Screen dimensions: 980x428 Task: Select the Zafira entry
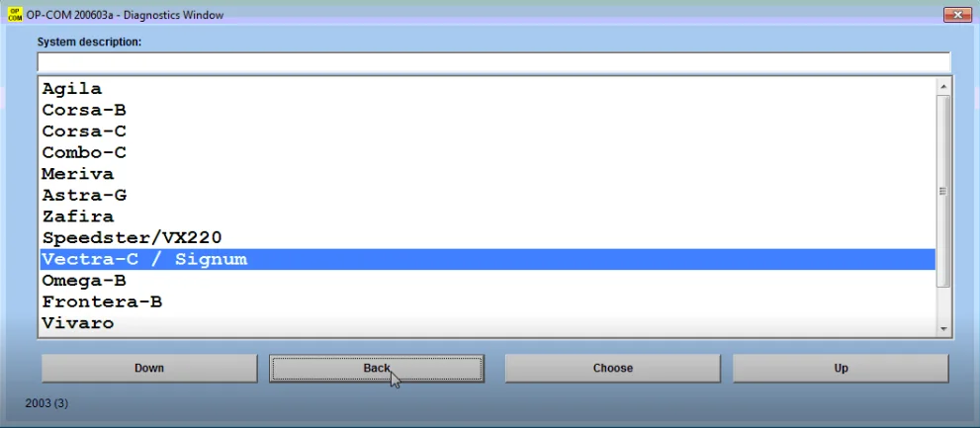coord(488,216)
